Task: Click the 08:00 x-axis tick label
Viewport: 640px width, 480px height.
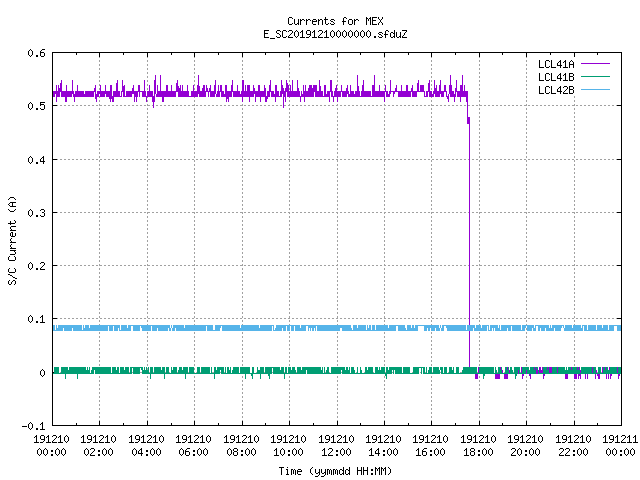Action: point(241,452)
